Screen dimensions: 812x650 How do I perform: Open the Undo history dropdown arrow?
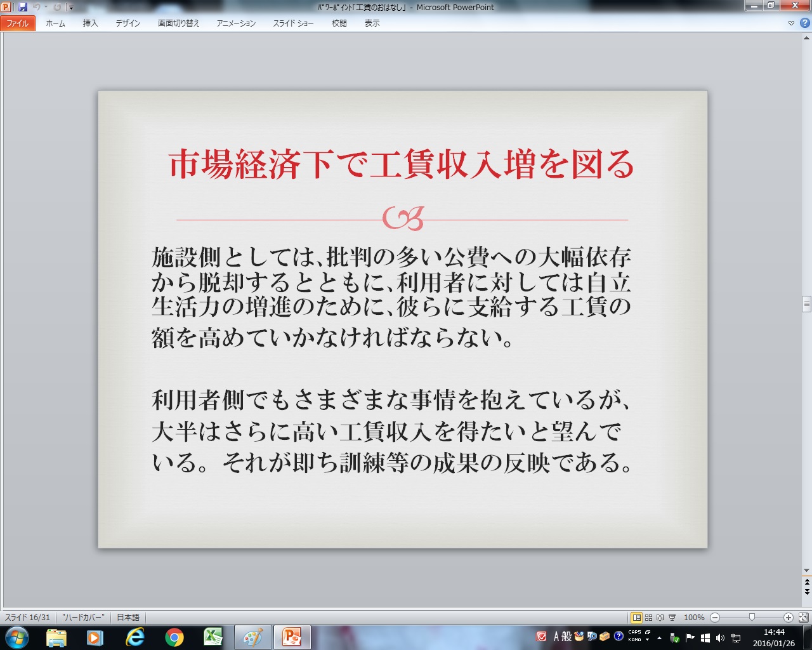tap(46, 7)
